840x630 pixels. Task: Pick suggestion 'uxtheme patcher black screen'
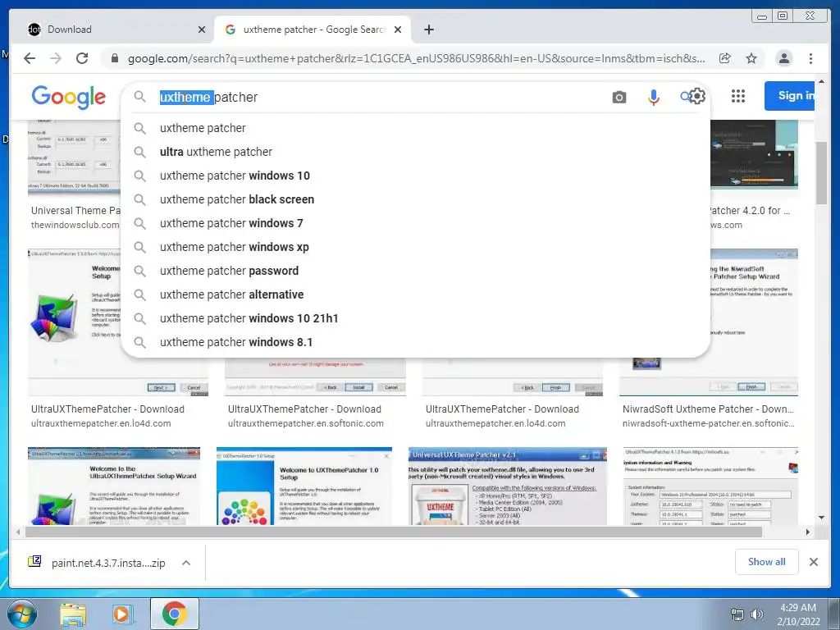(416, 199)
